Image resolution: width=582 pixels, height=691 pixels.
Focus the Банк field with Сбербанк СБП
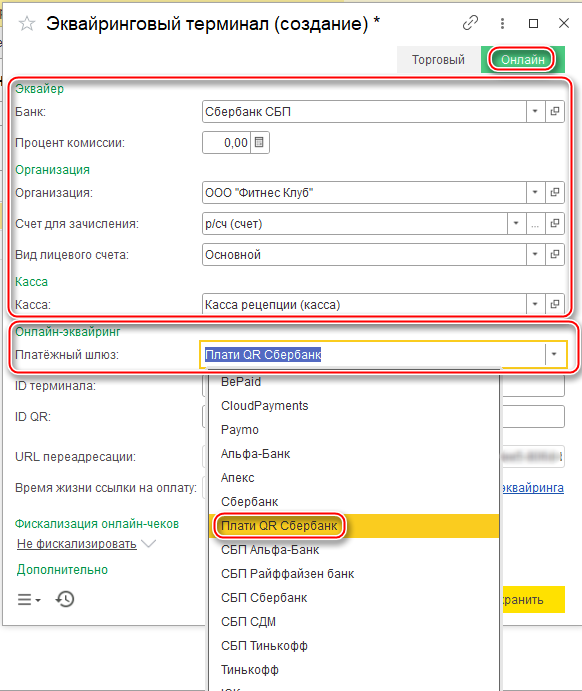coord(364,111)
